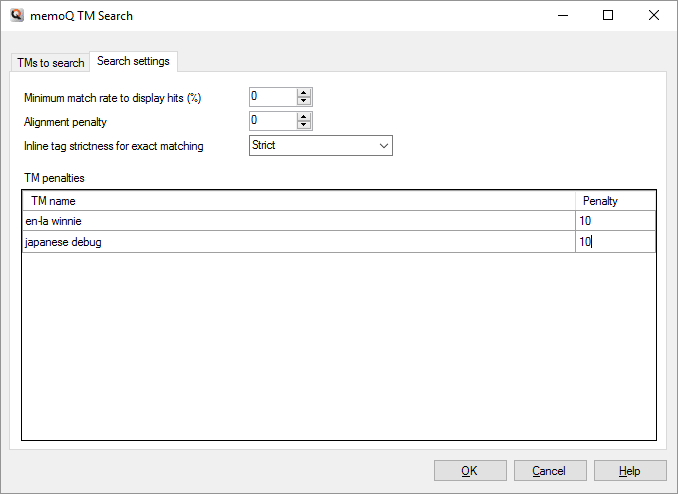Edit the penalty cell for en-la winnie
Image resolution: width=678 pixels, height=494 pixels.
tap(615, 221)
